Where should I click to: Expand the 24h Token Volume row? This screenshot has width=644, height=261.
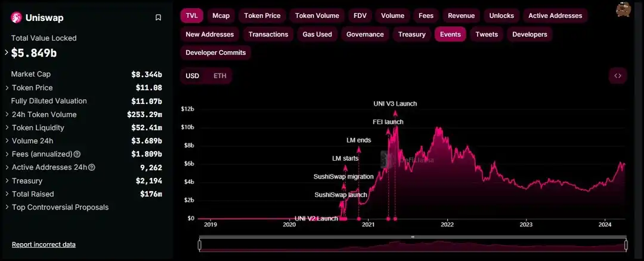click(x=7, y=115)
